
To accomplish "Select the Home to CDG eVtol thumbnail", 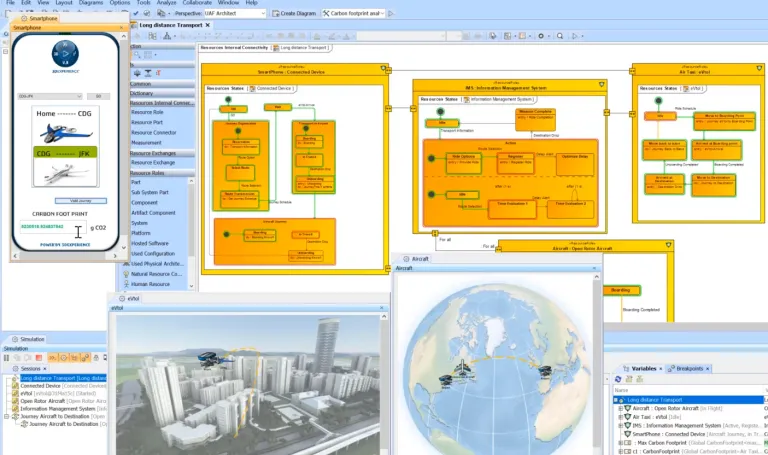I will [x=65, y=127].
